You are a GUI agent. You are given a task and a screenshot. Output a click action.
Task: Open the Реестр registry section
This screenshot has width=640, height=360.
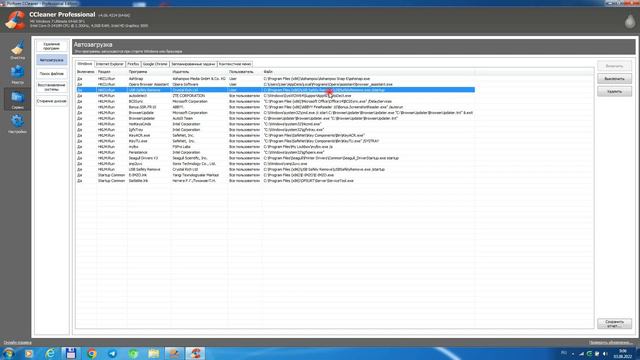(17, 74)
